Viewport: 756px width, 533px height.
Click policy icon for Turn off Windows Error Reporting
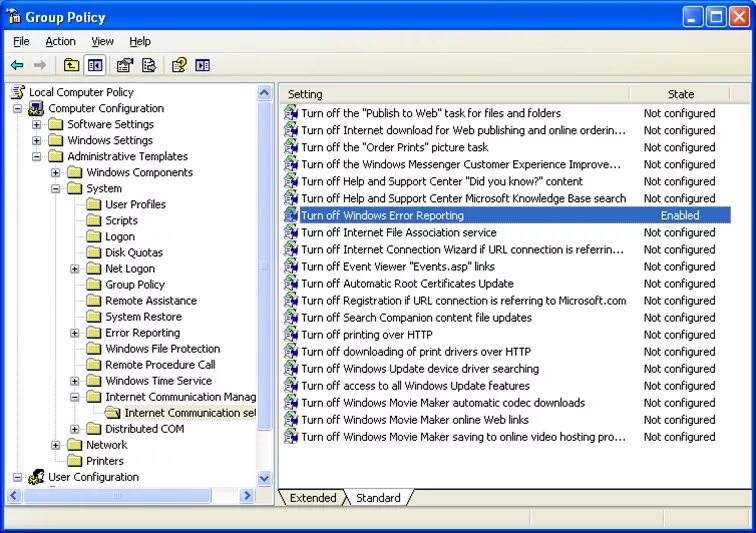[291, 215]
